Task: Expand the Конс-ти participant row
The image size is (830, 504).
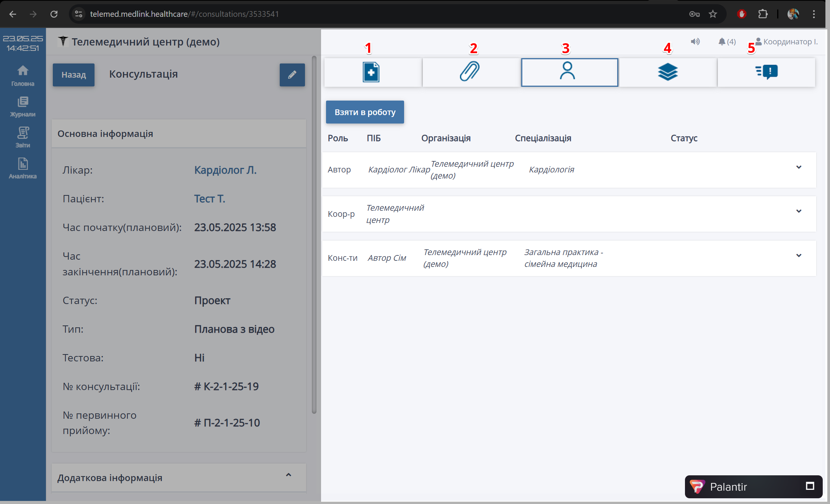Action: (x=799, y=255)
